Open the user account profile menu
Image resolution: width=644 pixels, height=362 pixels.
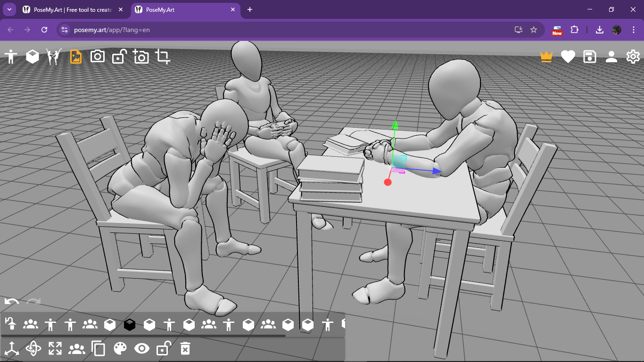click(x=611, y=57)
